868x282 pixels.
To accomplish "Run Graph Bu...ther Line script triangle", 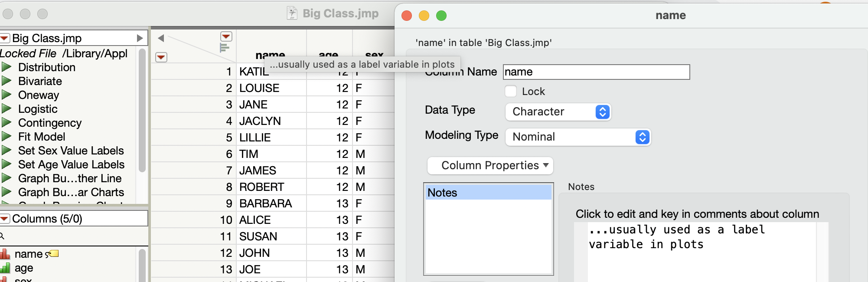I will (7, 178).
